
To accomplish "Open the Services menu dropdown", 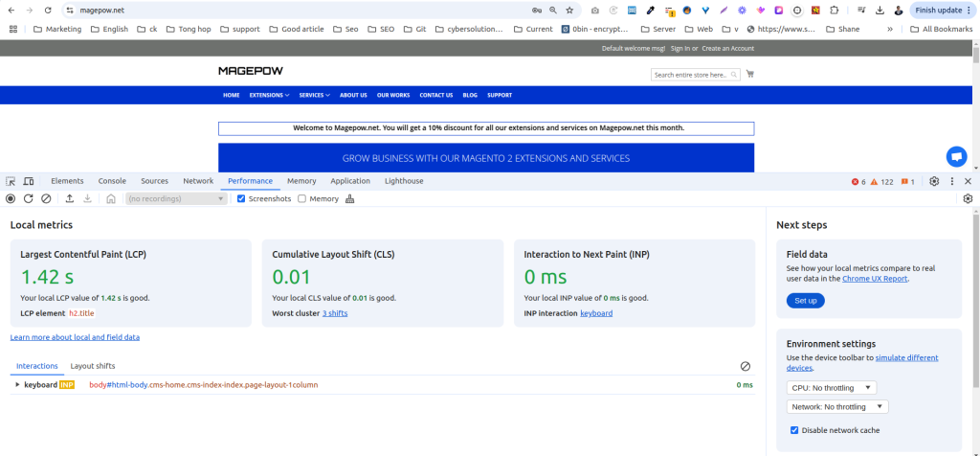I will pyautogui.click(x=314, y=95).
